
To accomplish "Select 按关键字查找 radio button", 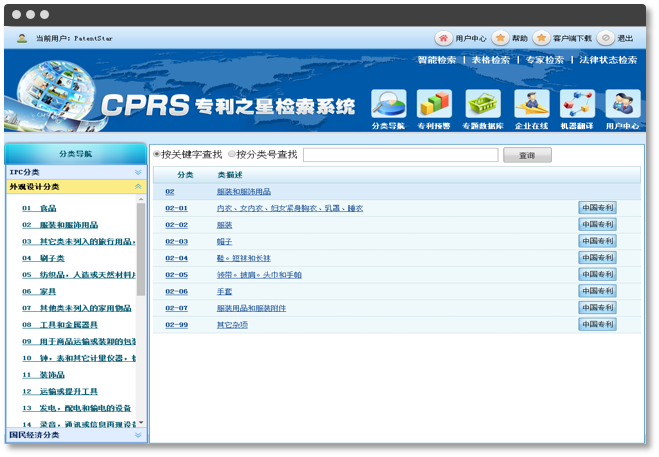I will pos(156,154).
